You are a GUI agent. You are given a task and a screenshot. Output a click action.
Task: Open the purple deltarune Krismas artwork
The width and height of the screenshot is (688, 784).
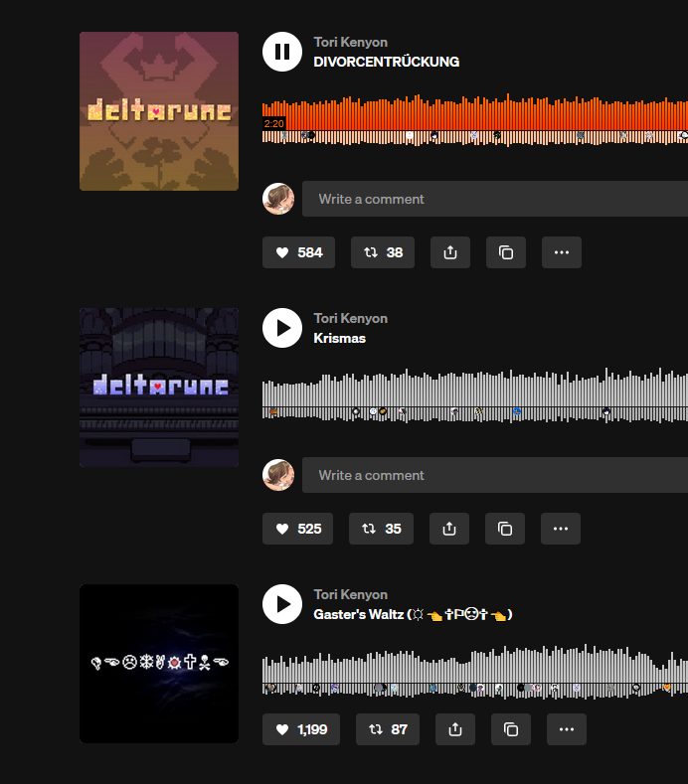pyautogui.click(x=159, y=388)
